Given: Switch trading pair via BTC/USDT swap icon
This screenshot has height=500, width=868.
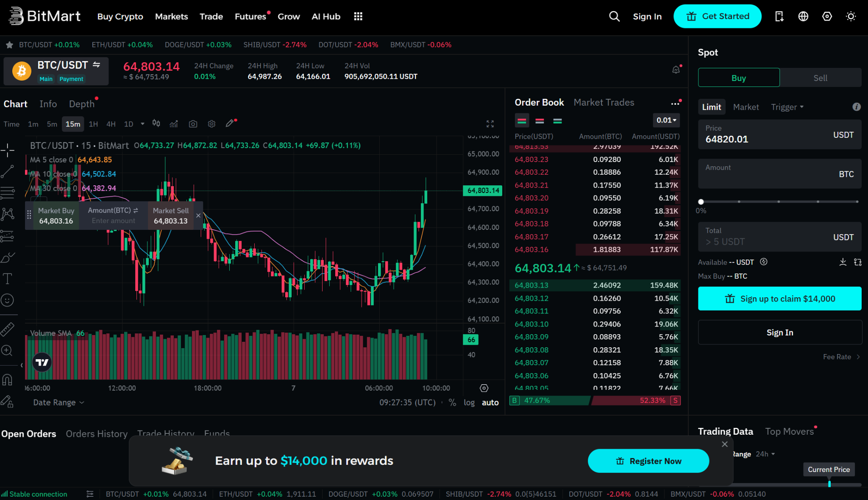Looking at the screenshot, I should pyautogui.click(x=97, y=65).
